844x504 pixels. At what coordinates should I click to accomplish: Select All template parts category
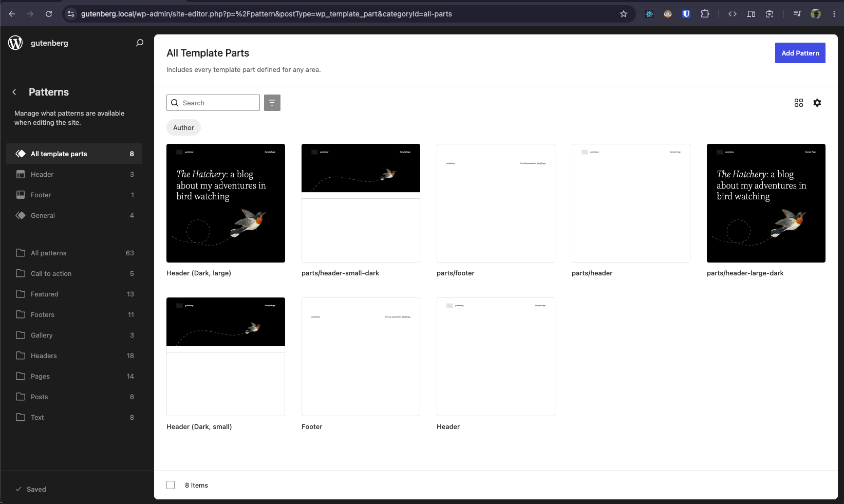pos(74,154)
